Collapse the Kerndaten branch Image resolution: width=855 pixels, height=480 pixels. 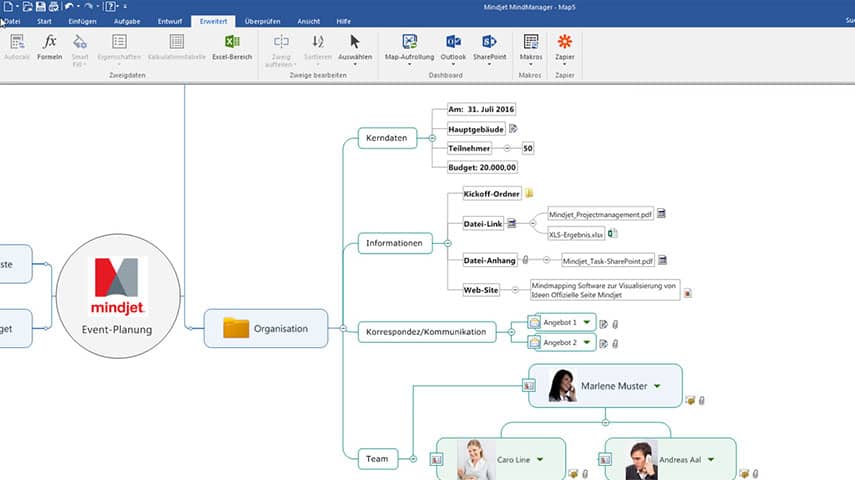click(432, 139)
